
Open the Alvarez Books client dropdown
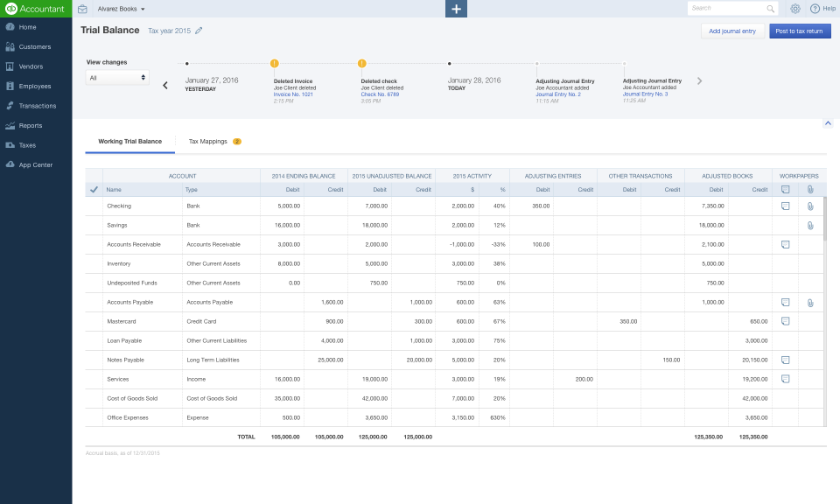coord(121,9)
